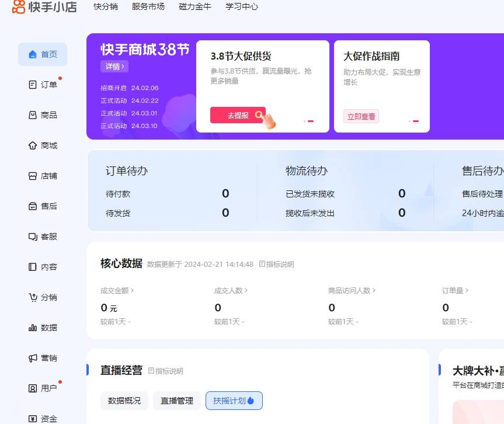Expand 商品访问人数 metric details

352,291
